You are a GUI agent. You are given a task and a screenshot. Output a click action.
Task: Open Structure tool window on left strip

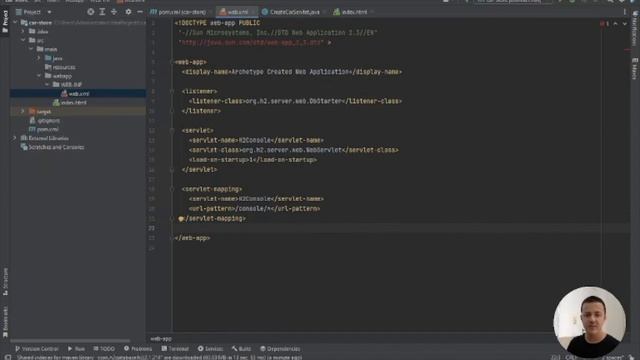click(5, 282)
